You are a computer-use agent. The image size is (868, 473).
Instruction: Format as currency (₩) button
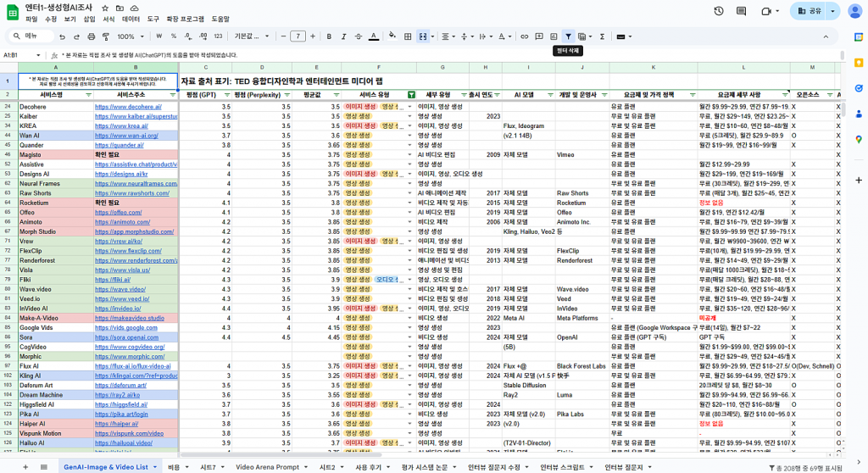[x=159, y=36]
